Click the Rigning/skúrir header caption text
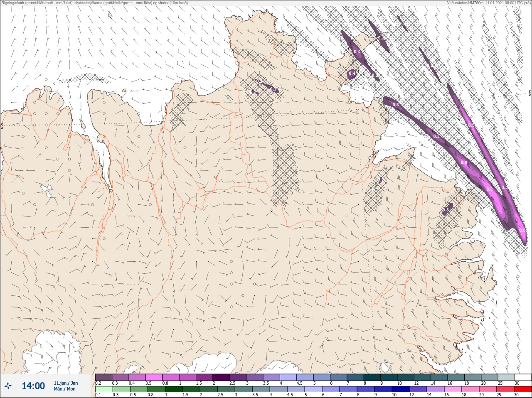 94,3
